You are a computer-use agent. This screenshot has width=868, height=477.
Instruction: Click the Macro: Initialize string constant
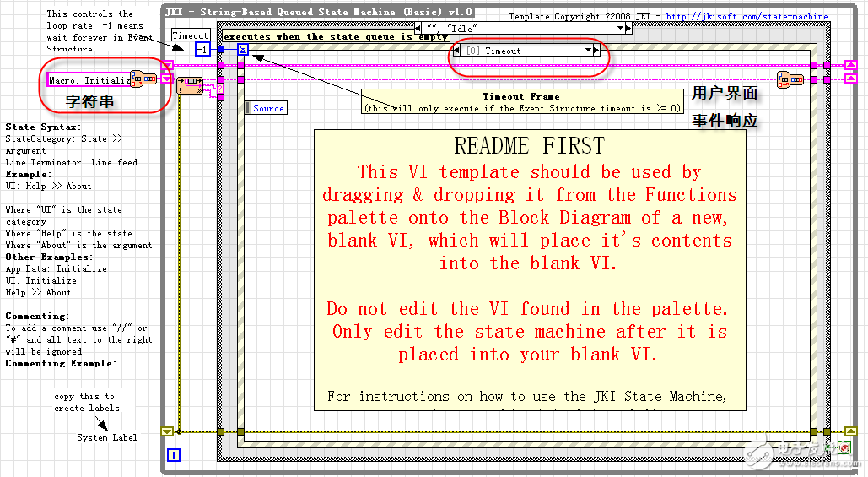coord(89,79)
